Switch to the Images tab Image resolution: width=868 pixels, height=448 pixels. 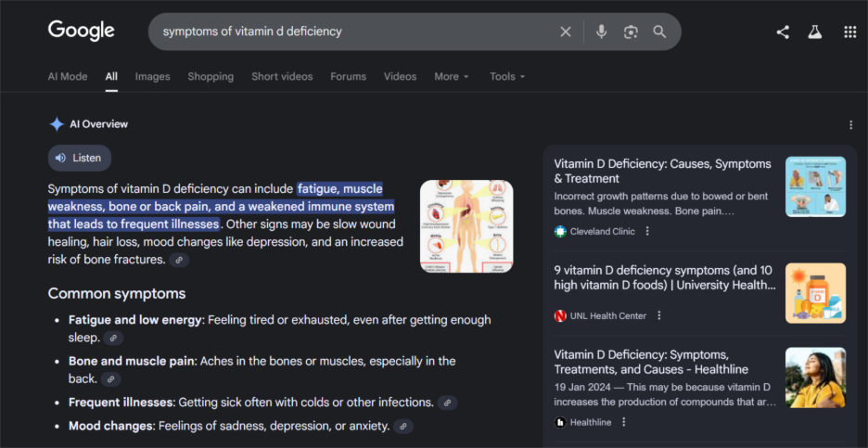click(152, 76)
